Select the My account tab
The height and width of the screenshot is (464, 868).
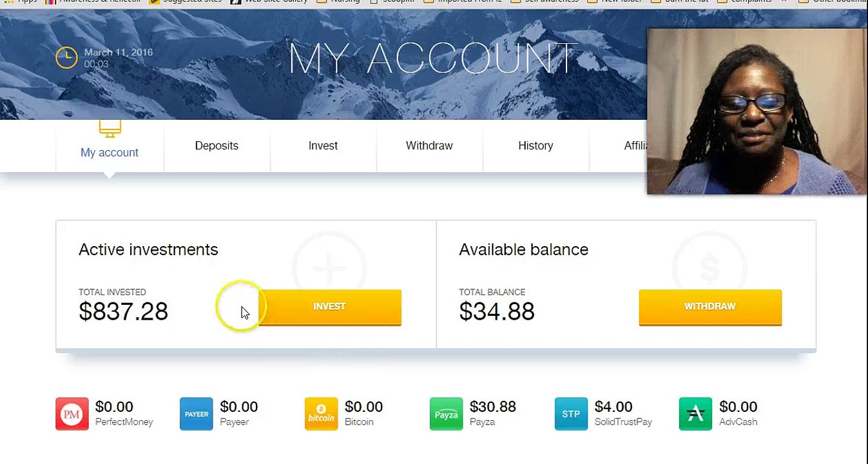pyautogui.click(x=110, y=153)
